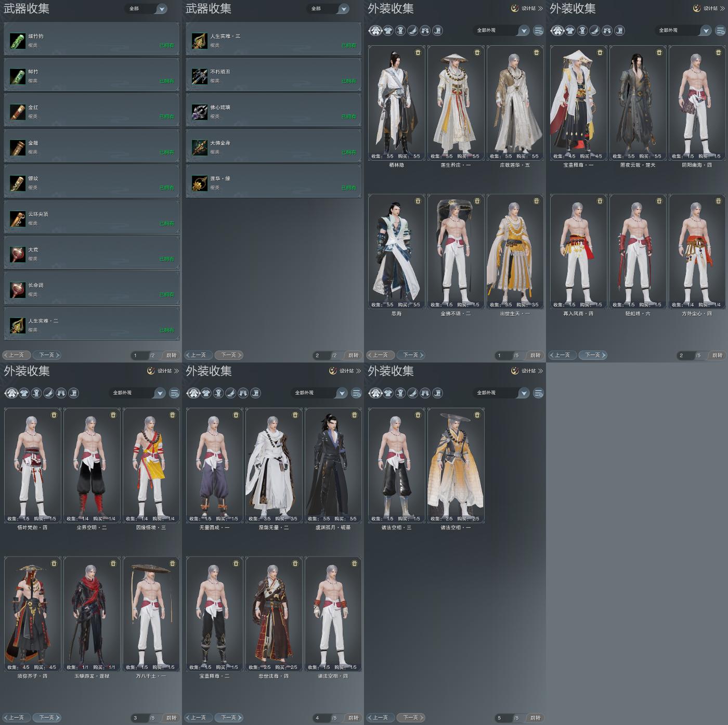Select shirt category tab on outfit page 4 panel

206,393
